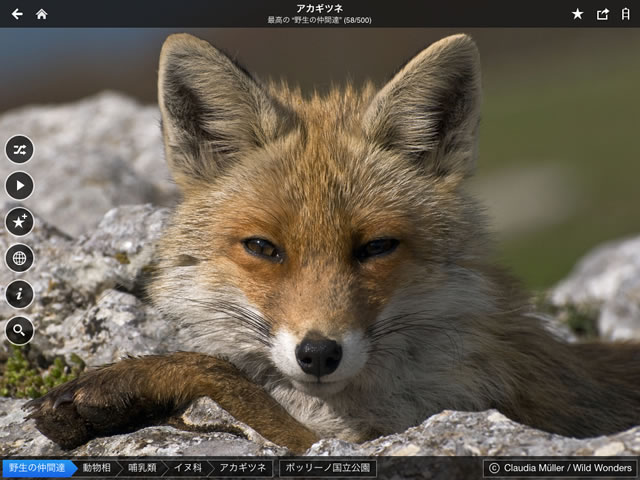Select the 野生の仲間達 breadcrumb
Image resolution: width=640 pixels, height=480 pixels.
pos(40,468)
